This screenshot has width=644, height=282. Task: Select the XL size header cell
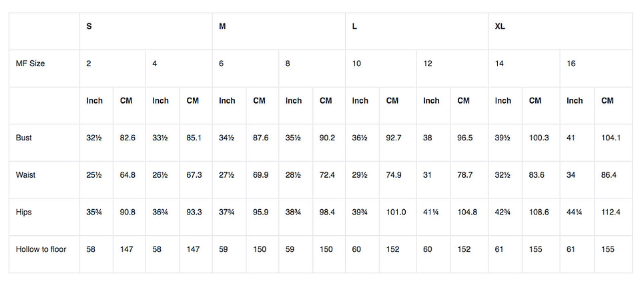[x=560, y=31]
